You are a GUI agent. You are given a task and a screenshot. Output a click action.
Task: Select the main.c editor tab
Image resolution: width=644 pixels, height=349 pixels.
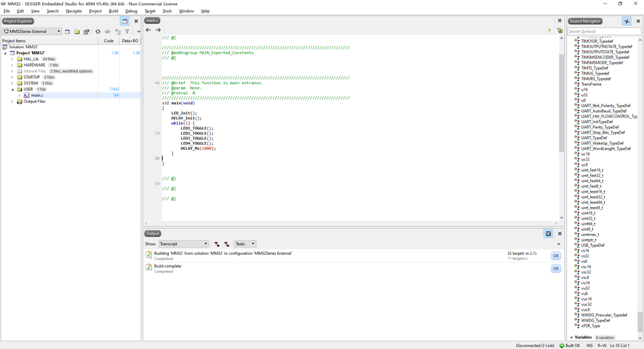pyautogui.click(x=152, y=20)
